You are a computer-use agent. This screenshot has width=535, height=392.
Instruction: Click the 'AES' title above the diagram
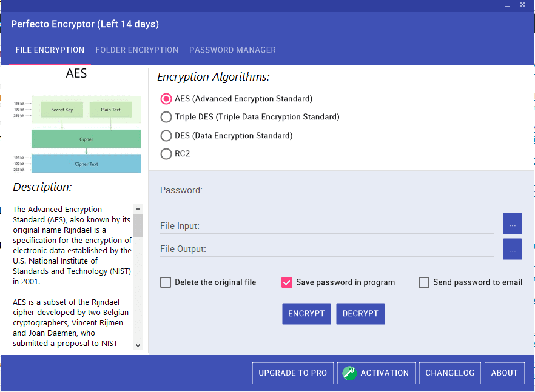coord(76,73)
